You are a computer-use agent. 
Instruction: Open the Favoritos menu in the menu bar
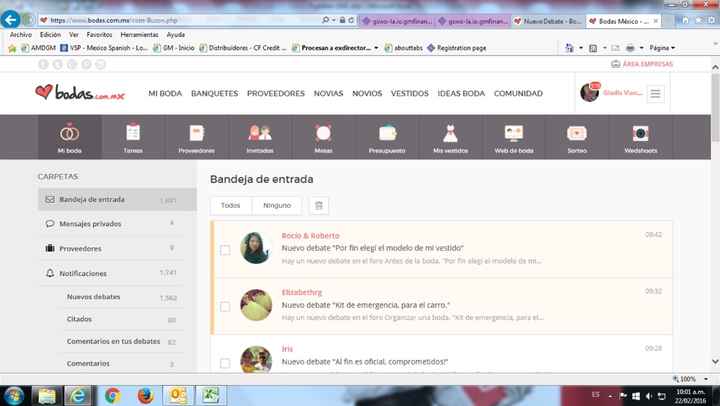point(99,34)
